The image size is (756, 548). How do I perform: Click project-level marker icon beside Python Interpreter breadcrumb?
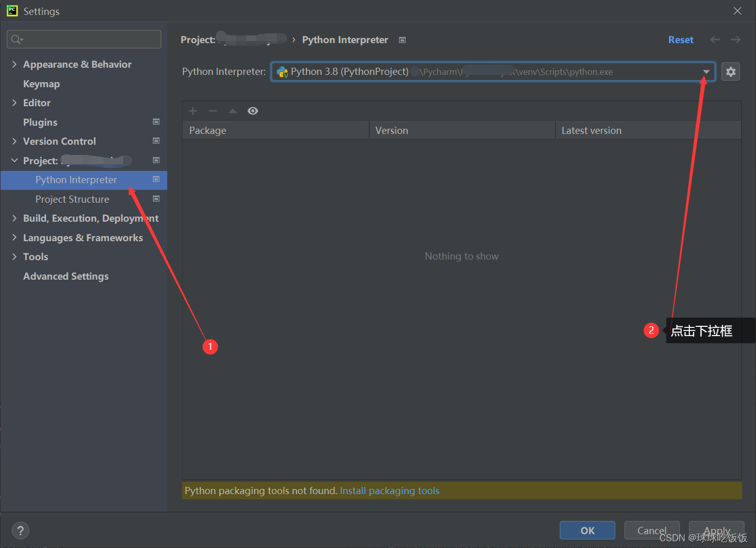(x=403, y=40)
